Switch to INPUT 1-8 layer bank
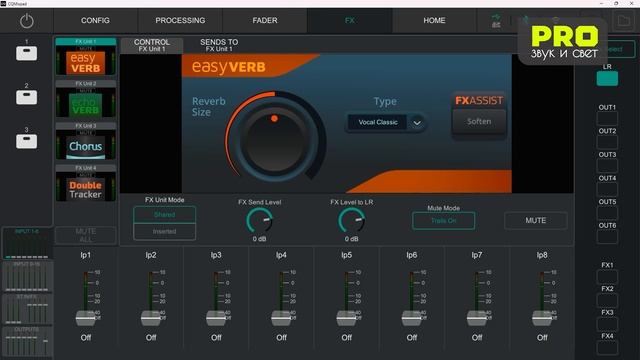 click(x=27, y=244)
